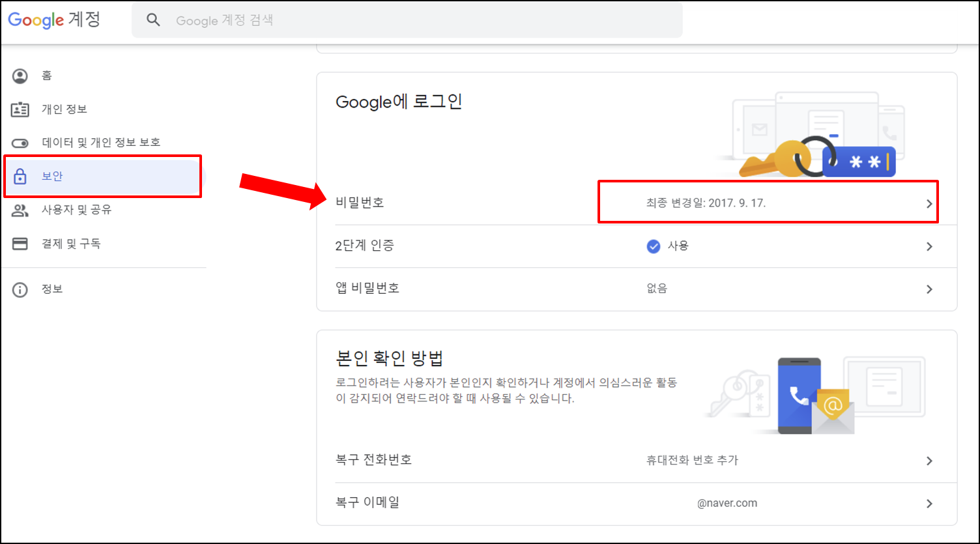This screenshot has width=980, height=544.
Task: Click the 홈 person icon
Action: point(20,76)
